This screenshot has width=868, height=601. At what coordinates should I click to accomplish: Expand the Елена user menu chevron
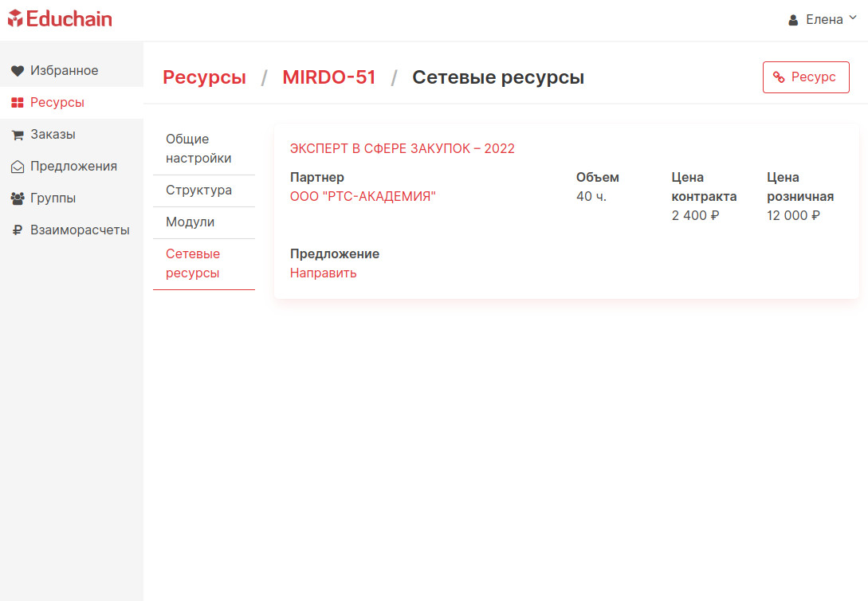tap(853, 18)
